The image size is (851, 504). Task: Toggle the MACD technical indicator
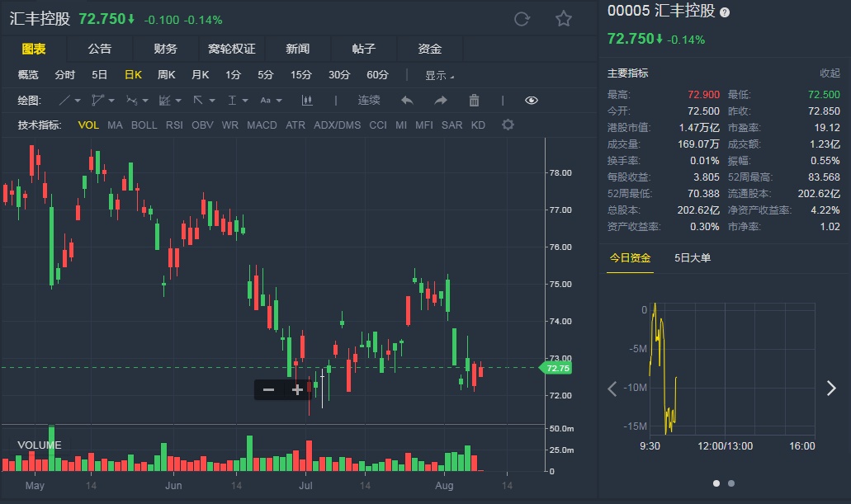pos(262,125)
